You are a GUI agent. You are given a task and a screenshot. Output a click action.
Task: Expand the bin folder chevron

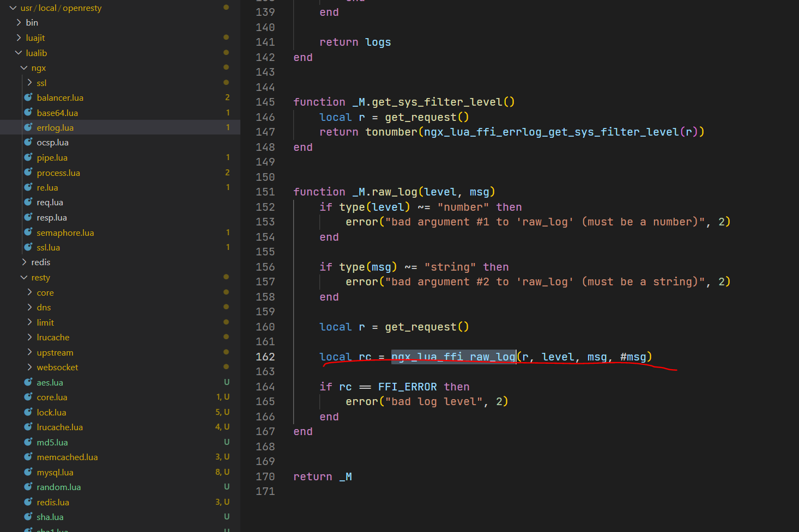point(19,22)
